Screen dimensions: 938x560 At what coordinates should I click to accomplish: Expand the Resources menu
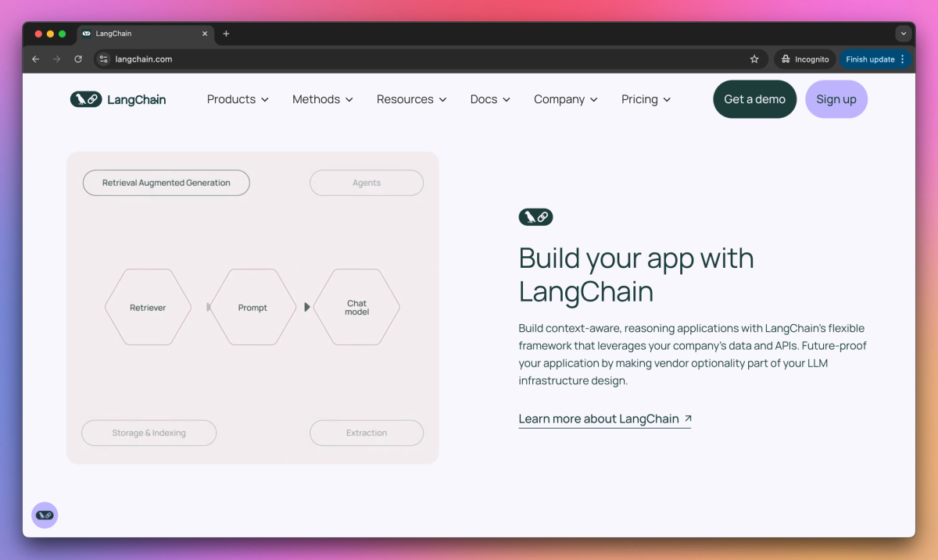[x=412, y=99]
